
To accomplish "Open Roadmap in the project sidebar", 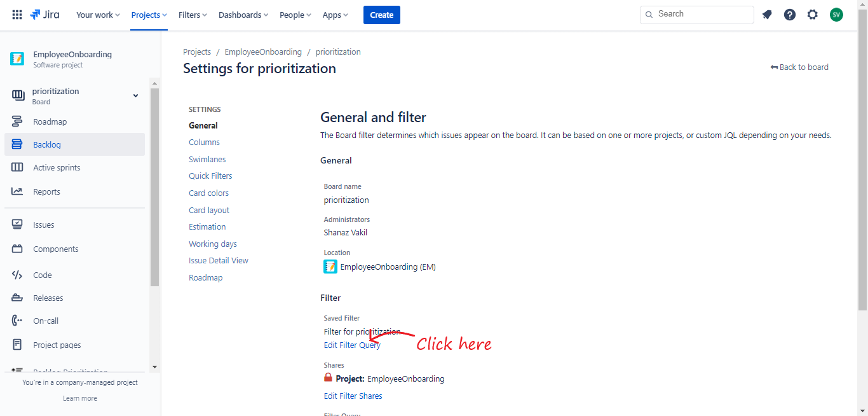I will pyautogui.click(x=50, y=121).
